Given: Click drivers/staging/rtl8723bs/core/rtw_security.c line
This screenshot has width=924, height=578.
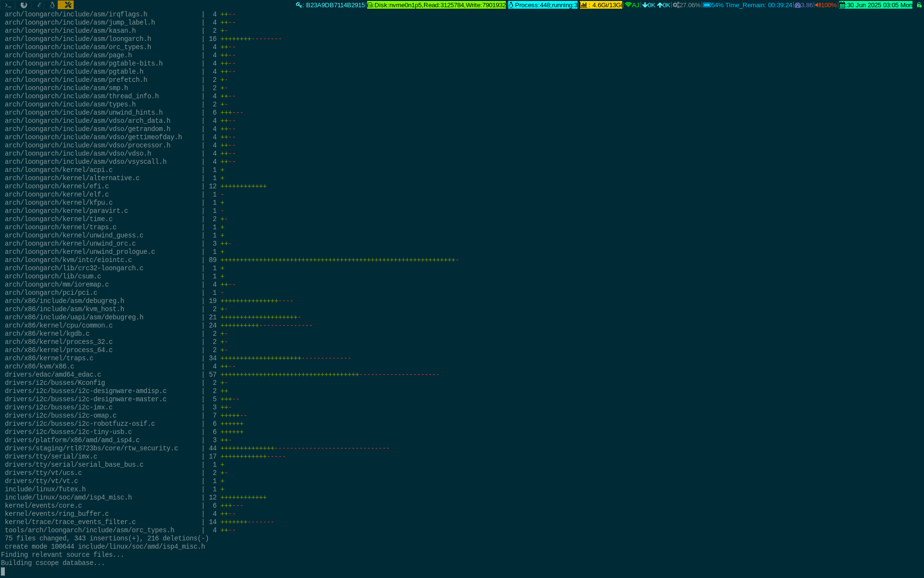Looking at the screenshot, I should click(x=197, y=448).
